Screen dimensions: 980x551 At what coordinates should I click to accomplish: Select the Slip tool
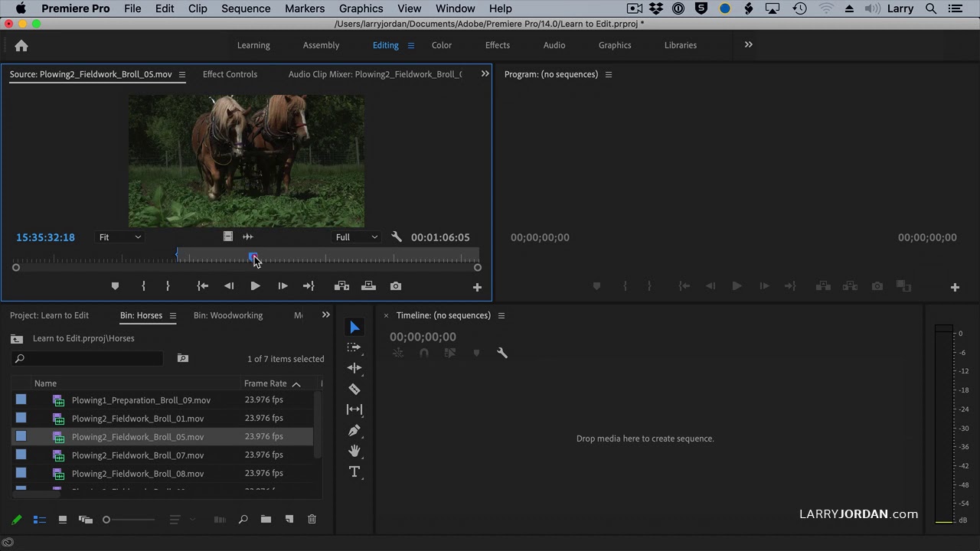point(354,409)
